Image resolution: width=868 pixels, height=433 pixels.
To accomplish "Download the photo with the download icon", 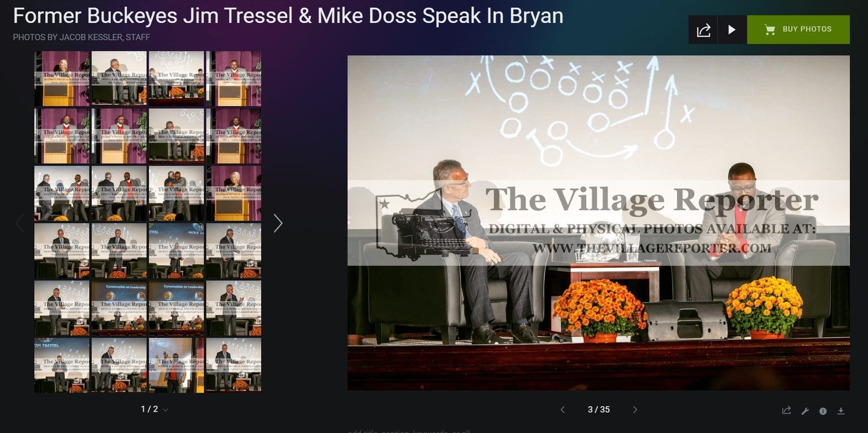I will coord(841,411).
